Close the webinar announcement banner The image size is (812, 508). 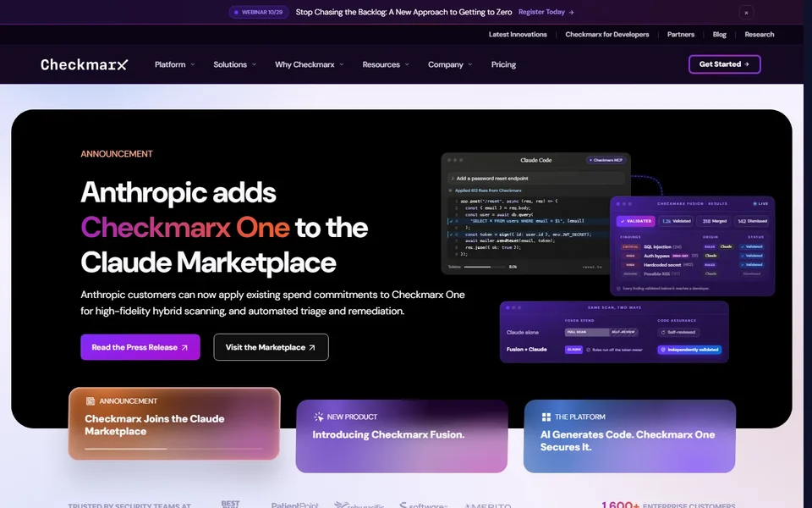(x=746, y=13)
